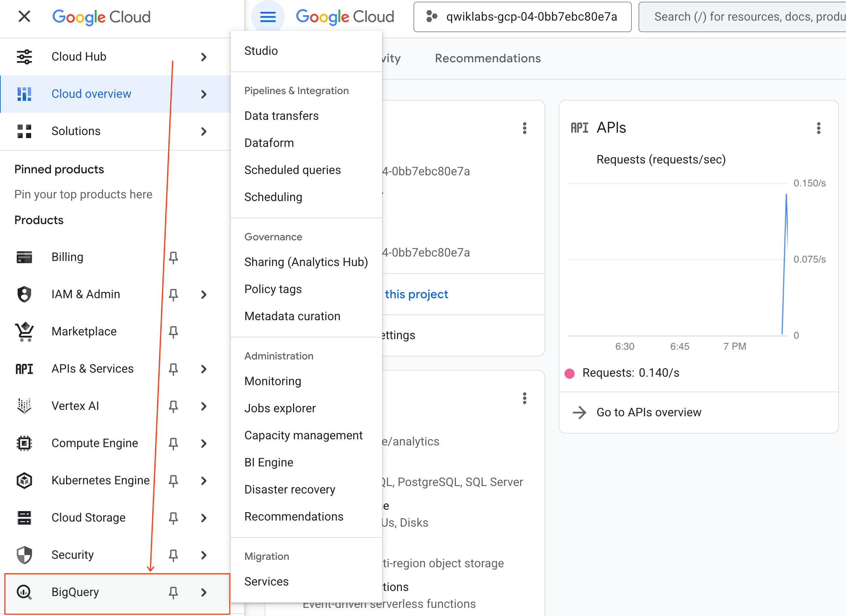This screenshot has height=616, width=846.
Task: Switch to the Recommendations tab
Action: [x=488, y=58]
